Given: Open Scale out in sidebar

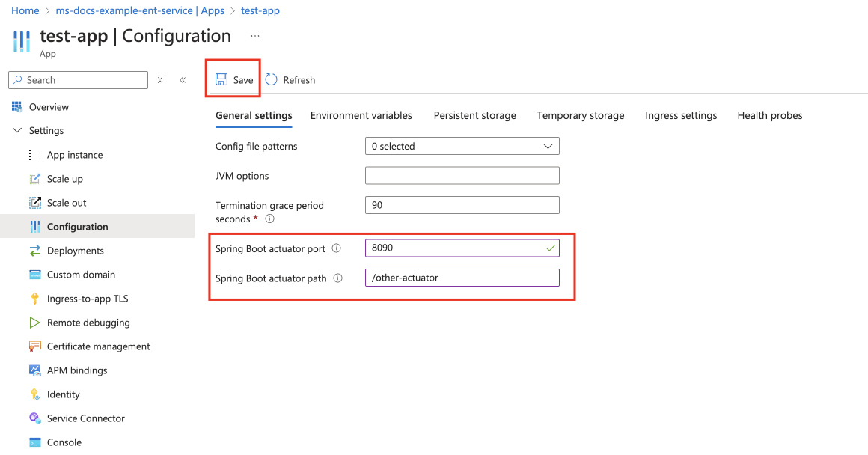Looking at the screenshot, I should pos(67,203).
